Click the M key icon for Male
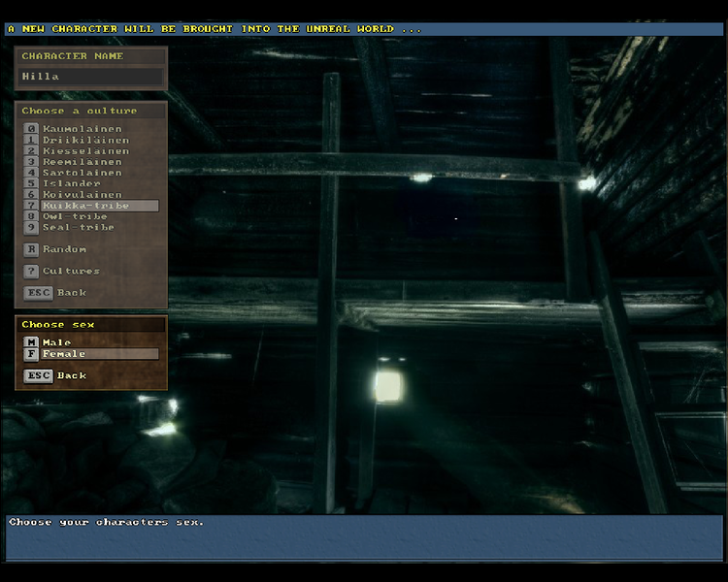Viewport: 728px width, 582px height. (x=31, y=342)
